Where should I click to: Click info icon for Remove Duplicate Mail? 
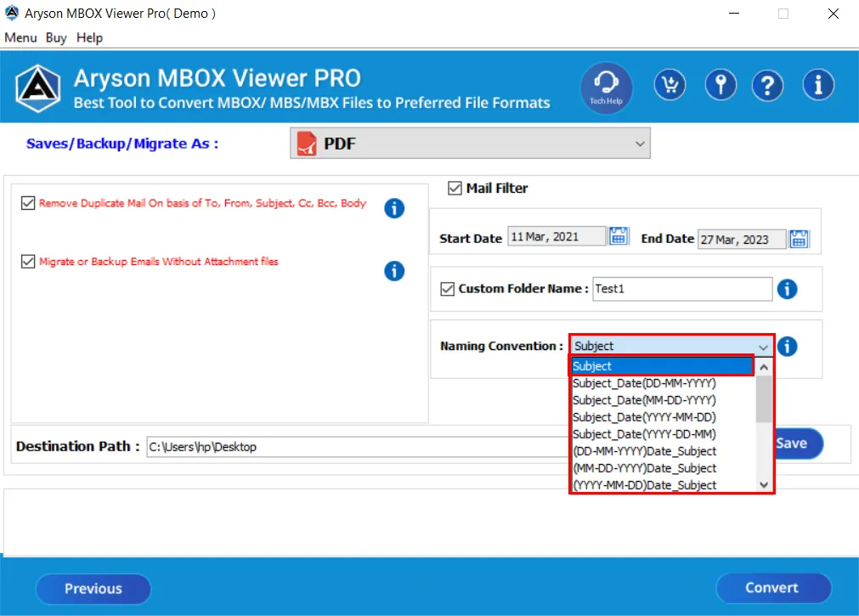pos(394,208)
